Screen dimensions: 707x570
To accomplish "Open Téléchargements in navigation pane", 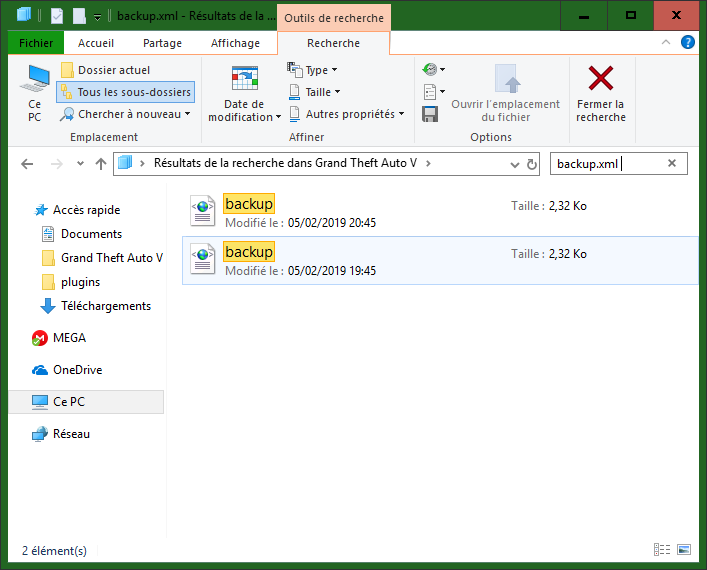I will tap(96, 306).
